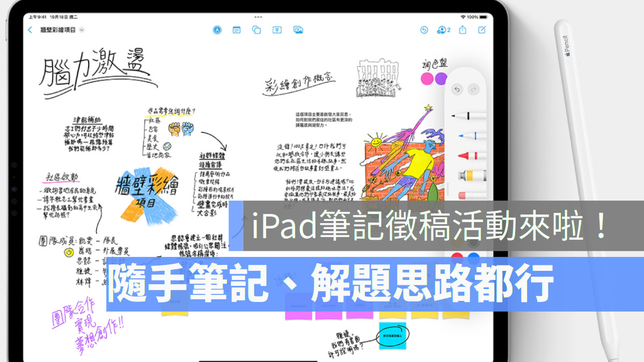Open the collaboration icon showing 2

(444, 30)
